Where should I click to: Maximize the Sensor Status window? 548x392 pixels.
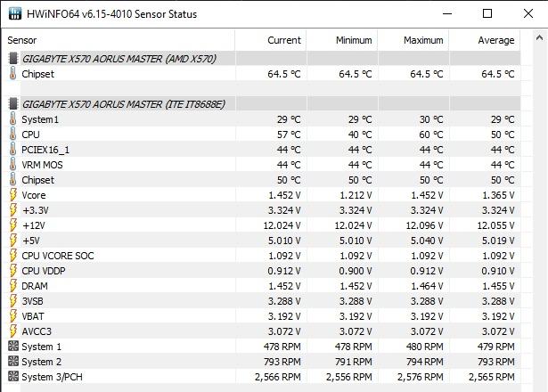(x=487, y=13)
